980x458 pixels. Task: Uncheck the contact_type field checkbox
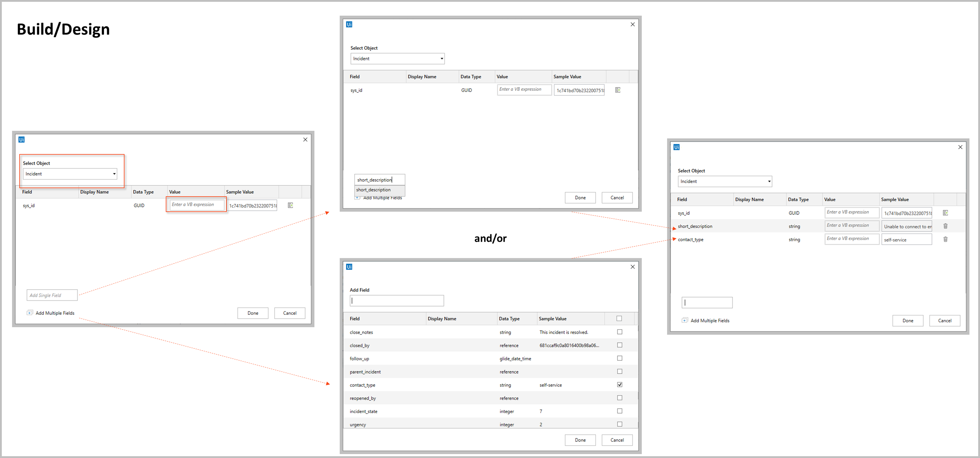[620, 385]
